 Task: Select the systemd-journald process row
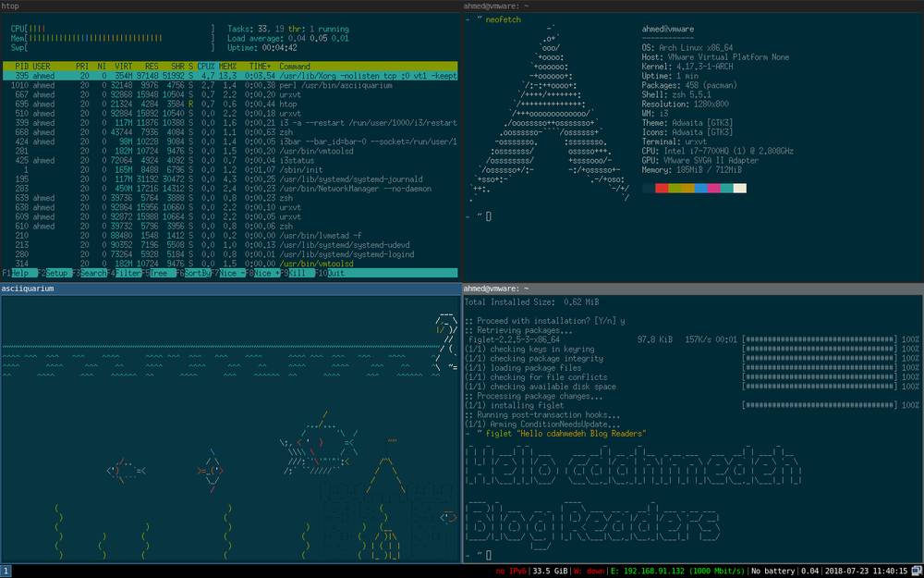click(230, 179)
